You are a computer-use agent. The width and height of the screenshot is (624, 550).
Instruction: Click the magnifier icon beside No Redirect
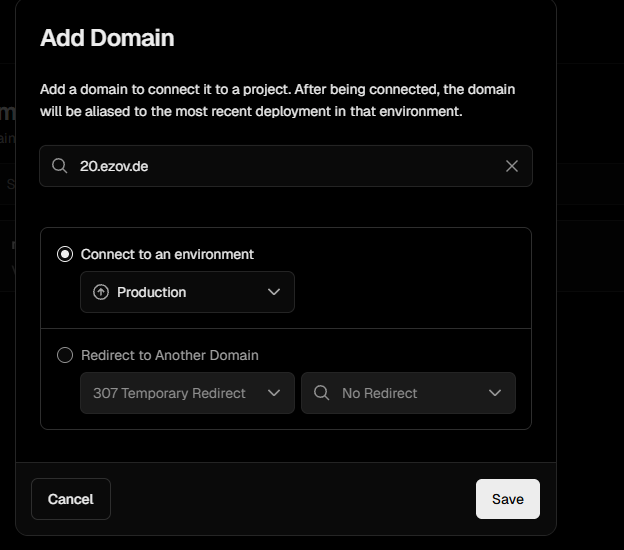[321, 393]
